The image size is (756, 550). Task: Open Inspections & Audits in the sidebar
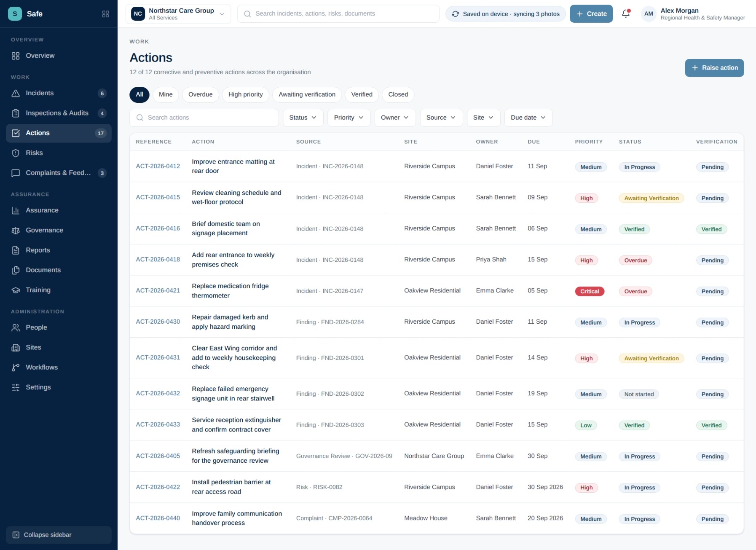[59, 113]
